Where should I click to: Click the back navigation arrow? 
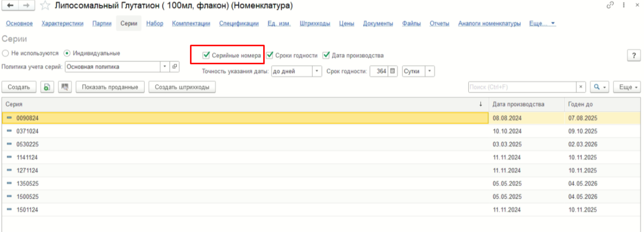coord(10,6)
